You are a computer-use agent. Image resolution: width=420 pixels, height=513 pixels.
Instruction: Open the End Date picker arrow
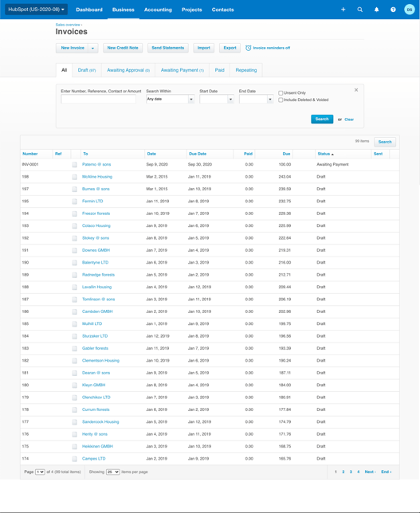(270, 99)
